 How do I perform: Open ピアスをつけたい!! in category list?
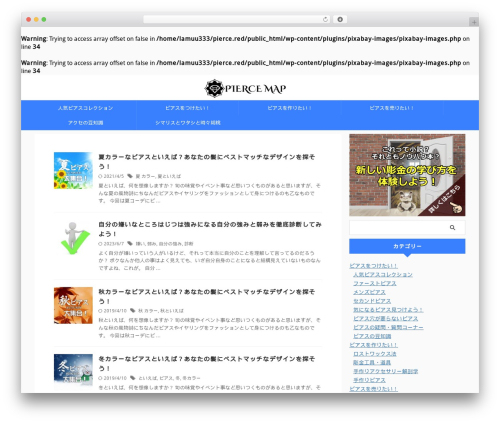pos(373,266)
